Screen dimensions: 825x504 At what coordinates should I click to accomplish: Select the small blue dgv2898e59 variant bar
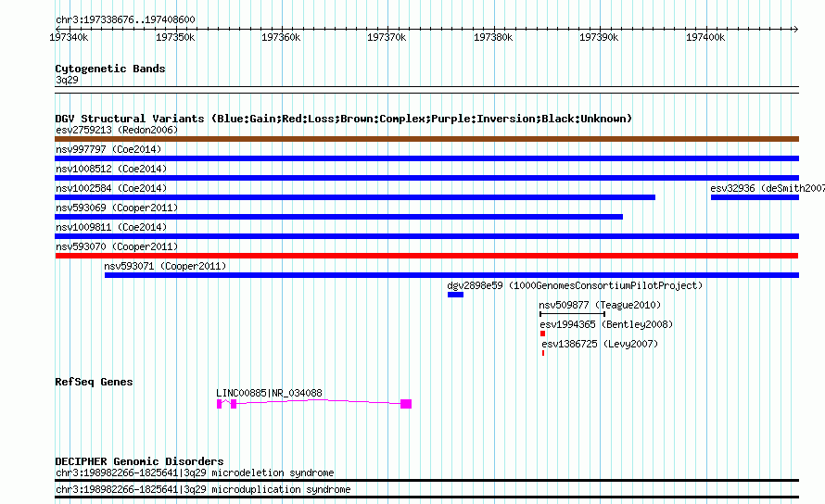tap(456, 295)
